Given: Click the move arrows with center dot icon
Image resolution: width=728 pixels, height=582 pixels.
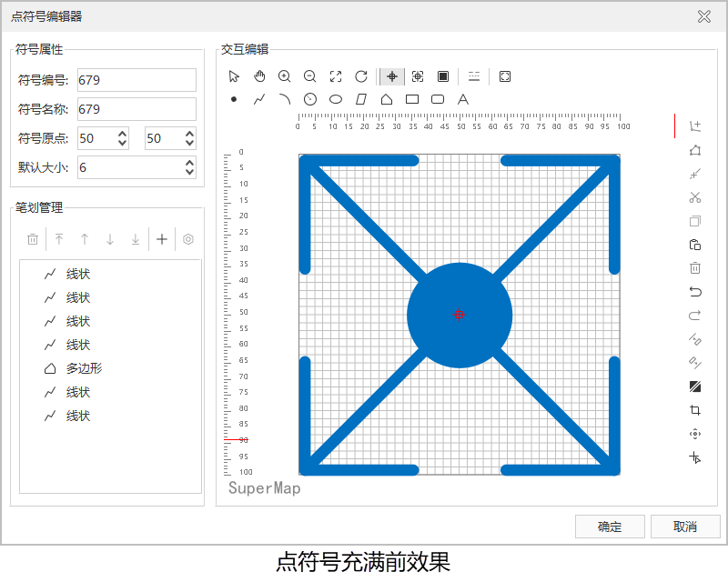Looking at the screenshot, I should click(695, 434).
